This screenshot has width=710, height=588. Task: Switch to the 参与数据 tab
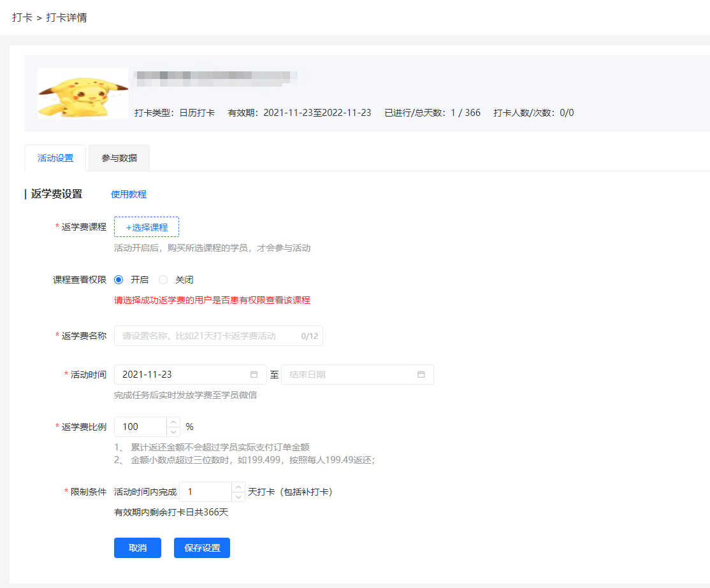coord(119,157)
